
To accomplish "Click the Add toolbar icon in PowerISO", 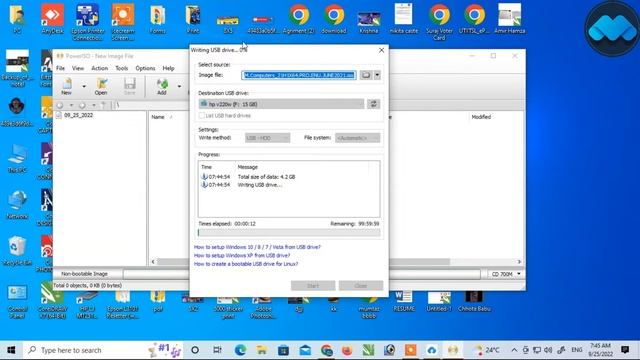I will (162, 86).
